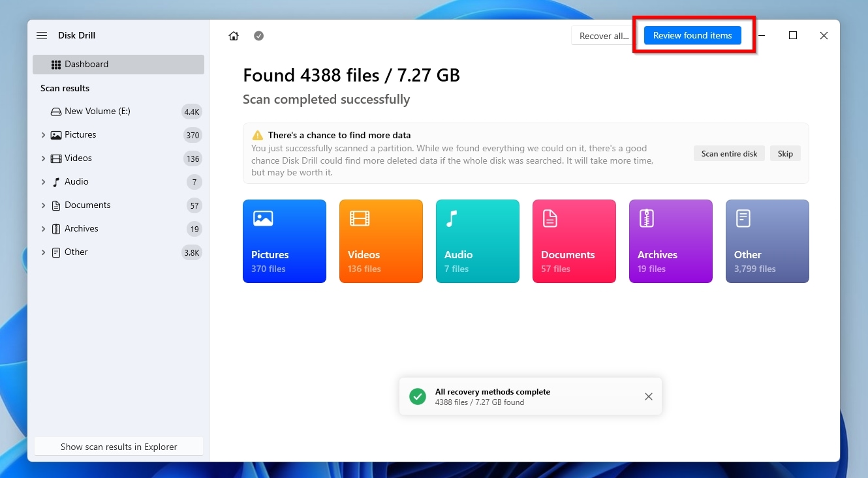The image size is (868, 478).
Task: Dismiss the recovery complete notification
Action: click(648, 396)
